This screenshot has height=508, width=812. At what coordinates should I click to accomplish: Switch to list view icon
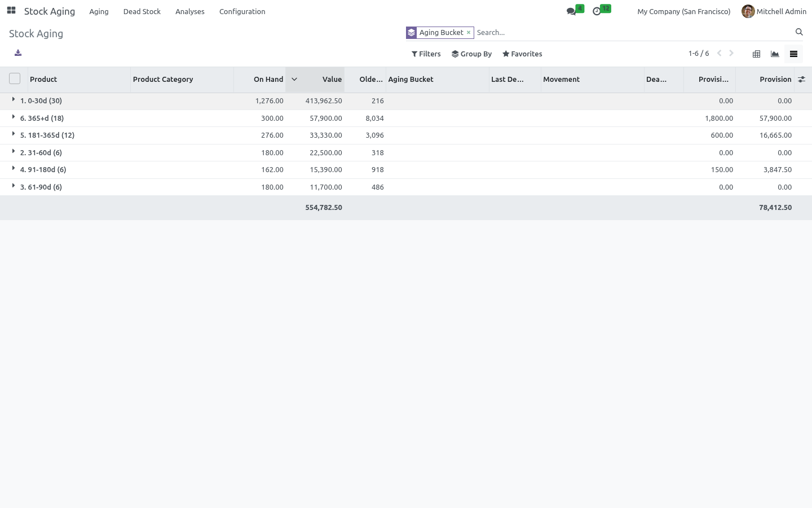(x=793, y=54)
